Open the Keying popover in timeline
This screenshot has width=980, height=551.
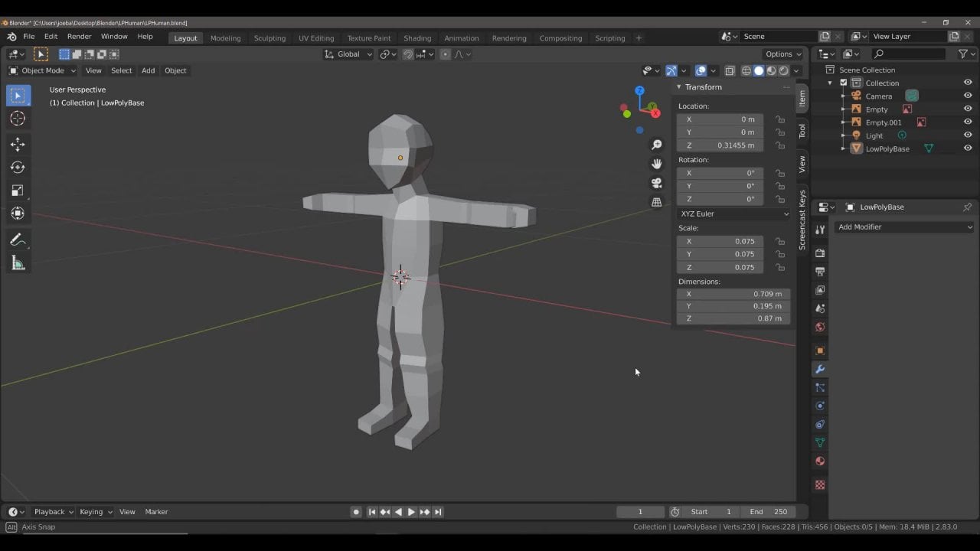pyautogui.click(x=96, y=512)
